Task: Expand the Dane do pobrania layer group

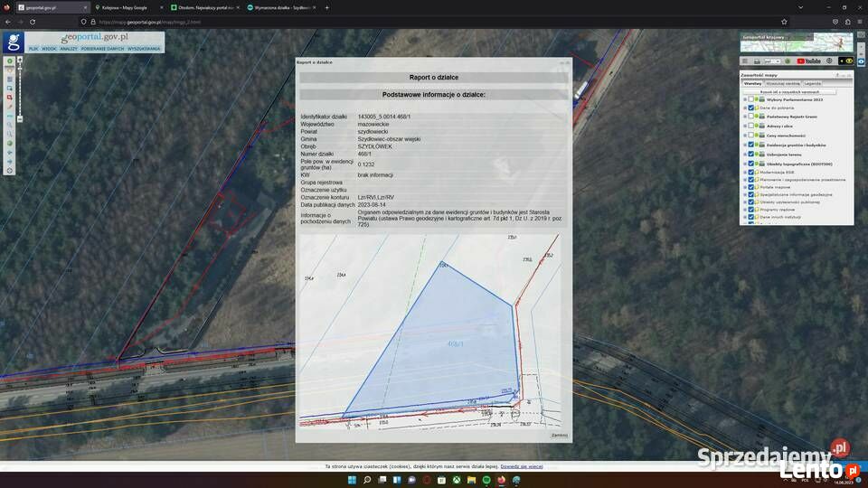Action: pyautogui.click(x=745, y=108)
